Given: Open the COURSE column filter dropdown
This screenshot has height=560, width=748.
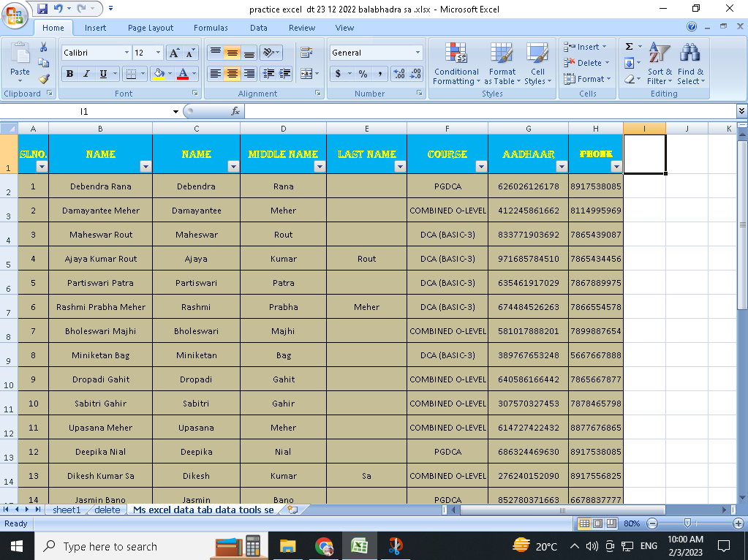Looking at the screenshot, I should pyautogui.click(x=480, y=167).
